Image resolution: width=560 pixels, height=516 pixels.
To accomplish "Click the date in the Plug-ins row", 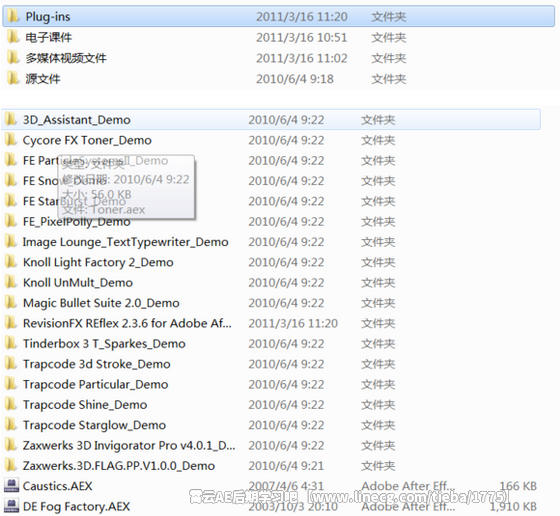I will (x=301, y=17).
